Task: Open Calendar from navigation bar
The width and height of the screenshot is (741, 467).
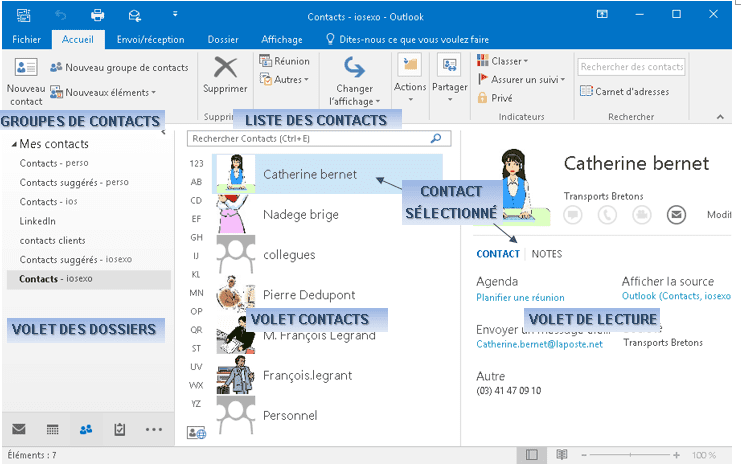Action: (x=52, y=429)
